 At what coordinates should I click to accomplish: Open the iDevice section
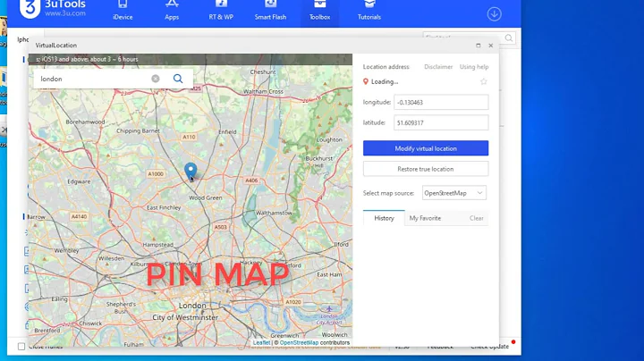(x=123, y=12)
